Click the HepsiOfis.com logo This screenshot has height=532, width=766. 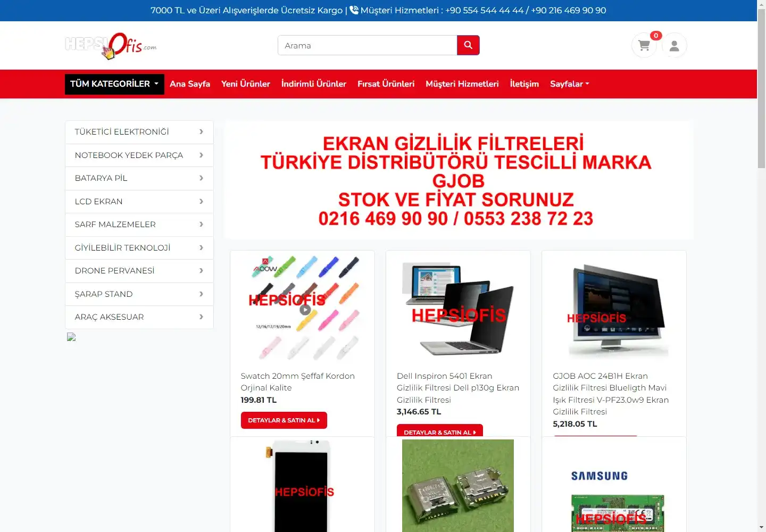[111, 45]
